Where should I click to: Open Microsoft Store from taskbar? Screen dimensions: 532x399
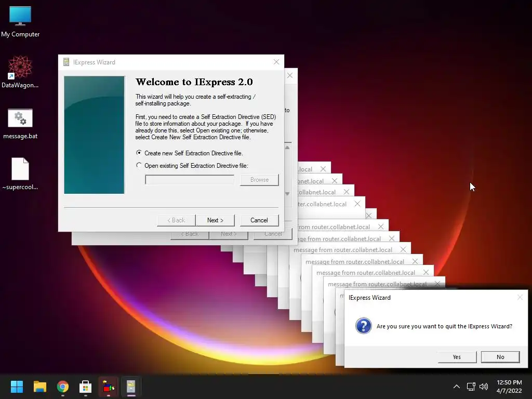point(86,387)
